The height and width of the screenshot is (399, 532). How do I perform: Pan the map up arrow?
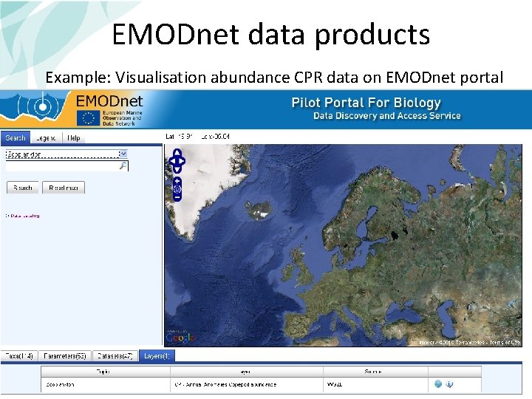[177, 153]
